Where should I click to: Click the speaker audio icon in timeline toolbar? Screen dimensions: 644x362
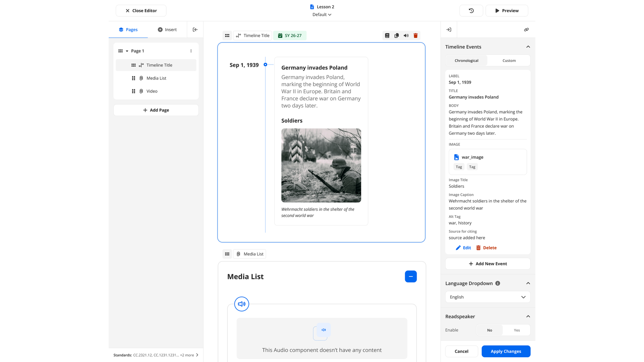coord(406,36)
